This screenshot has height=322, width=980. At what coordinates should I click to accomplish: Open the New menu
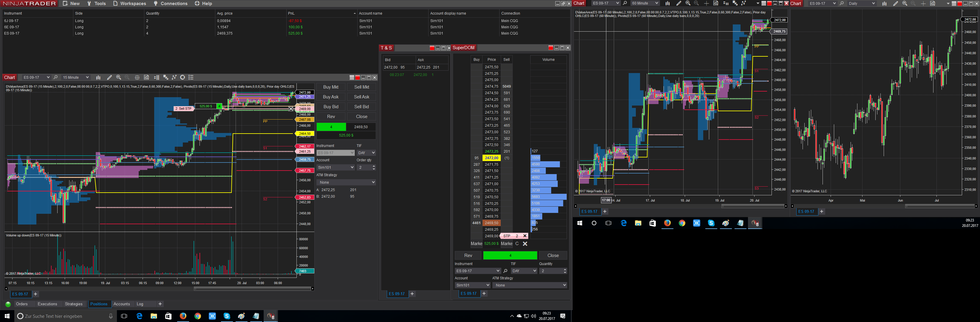coord(71,3)
